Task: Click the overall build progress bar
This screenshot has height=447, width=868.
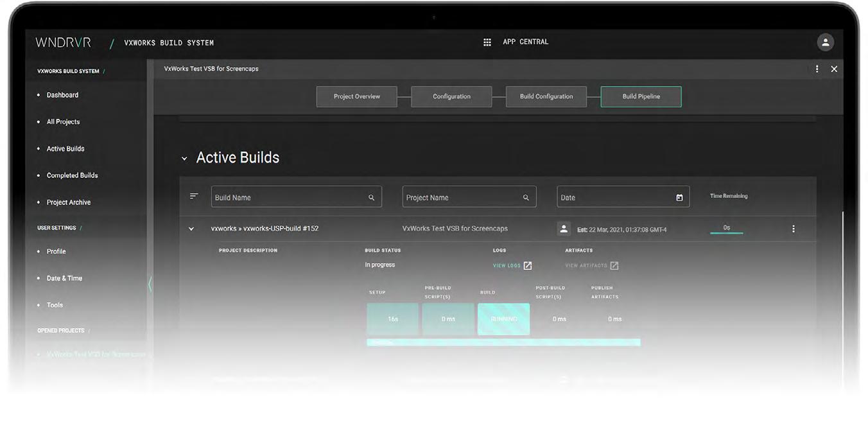Action: click(x=503, y=342)
